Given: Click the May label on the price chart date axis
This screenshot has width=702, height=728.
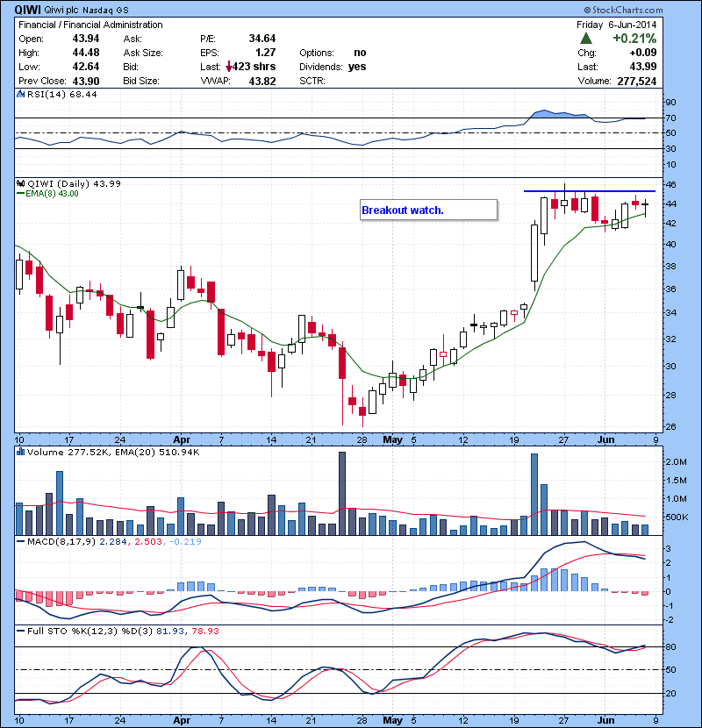Looking at the screenshot, I should (x=392, y=439).
